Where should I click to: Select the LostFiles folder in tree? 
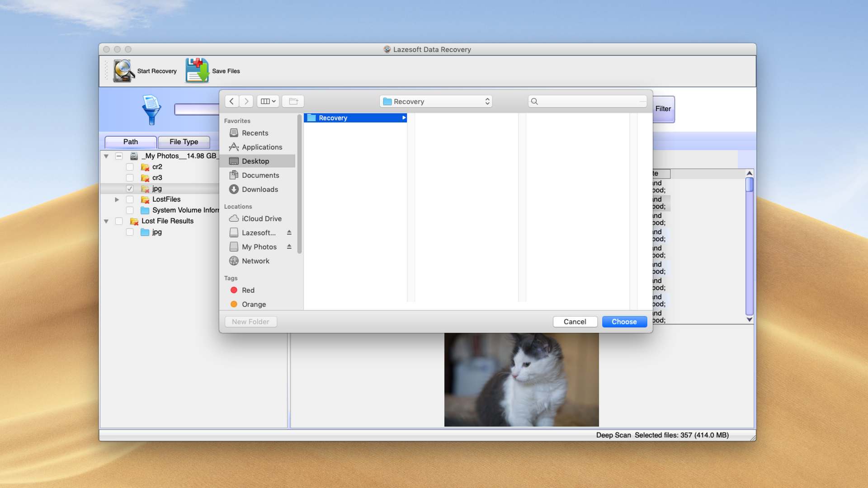tap(165, 199)
